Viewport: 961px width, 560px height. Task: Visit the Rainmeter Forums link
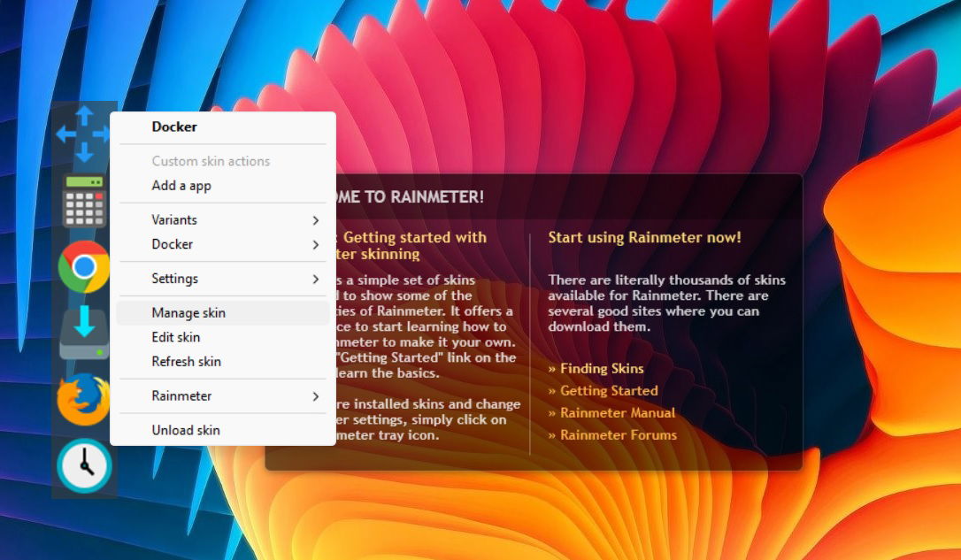616,434
